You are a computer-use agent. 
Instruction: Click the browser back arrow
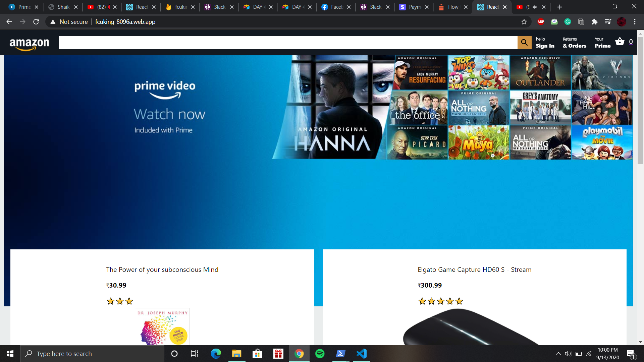(x=9, y=22)
